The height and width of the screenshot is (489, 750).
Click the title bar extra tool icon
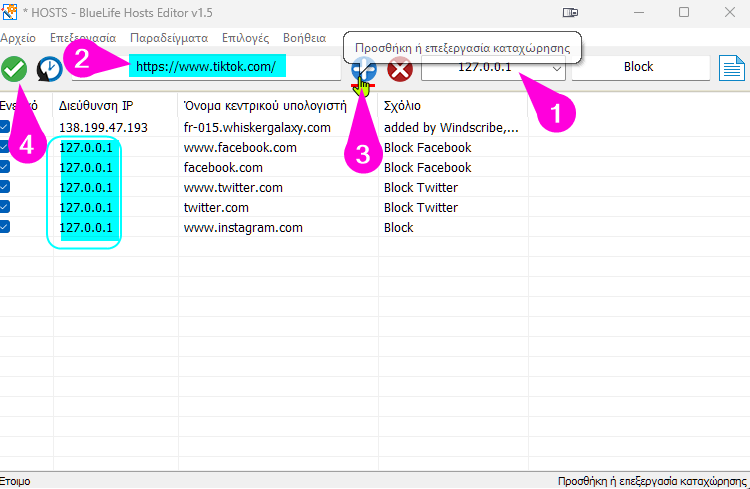pos(570,12)
